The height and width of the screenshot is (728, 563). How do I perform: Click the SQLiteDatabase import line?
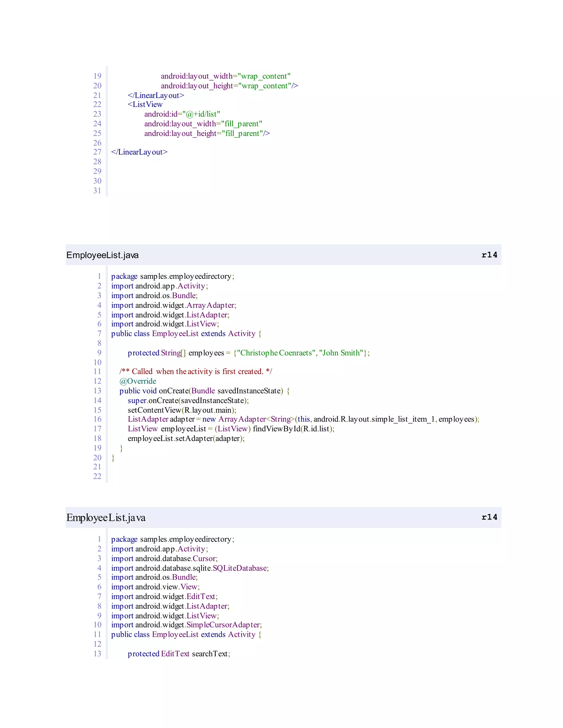coord(190,568)
